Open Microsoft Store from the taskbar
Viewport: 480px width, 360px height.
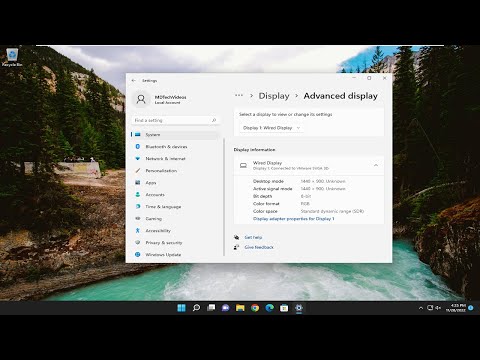click(284, 308)
